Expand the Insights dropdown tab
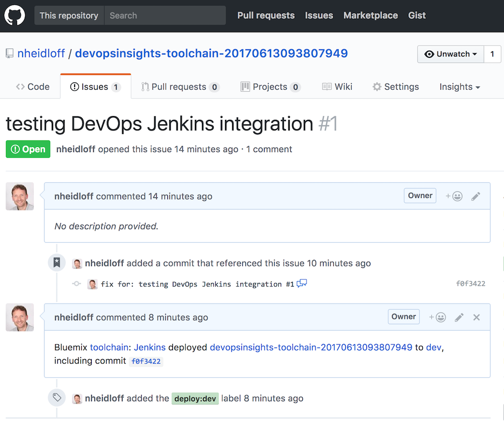 [459, 87]
